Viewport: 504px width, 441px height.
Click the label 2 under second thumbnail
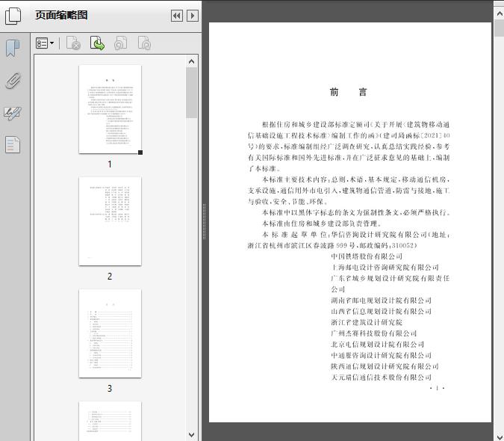pos(110,277)
